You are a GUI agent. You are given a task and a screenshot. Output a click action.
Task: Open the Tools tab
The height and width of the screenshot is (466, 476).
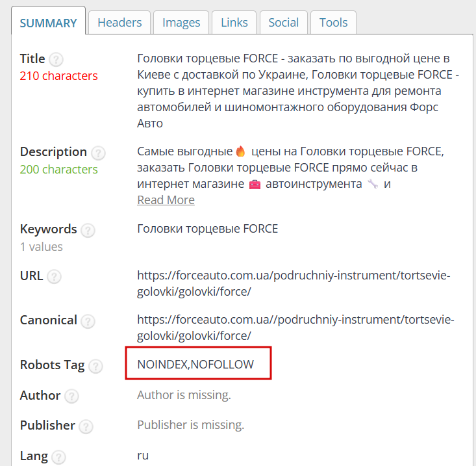tap(333, 23)
